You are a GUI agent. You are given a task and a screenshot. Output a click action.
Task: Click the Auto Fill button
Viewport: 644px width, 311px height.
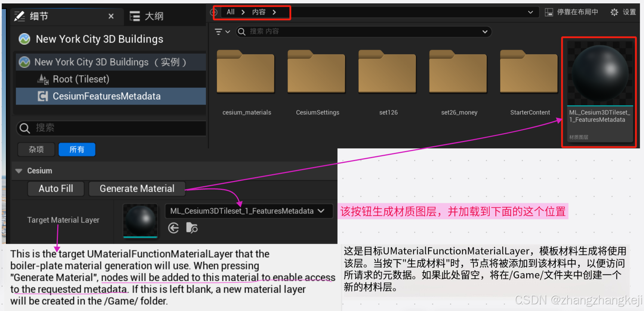(x=56, y=188)
